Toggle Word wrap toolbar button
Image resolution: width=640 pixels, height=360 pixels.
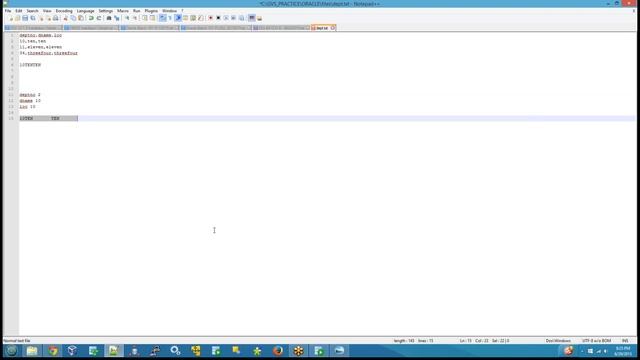point(162,18)
